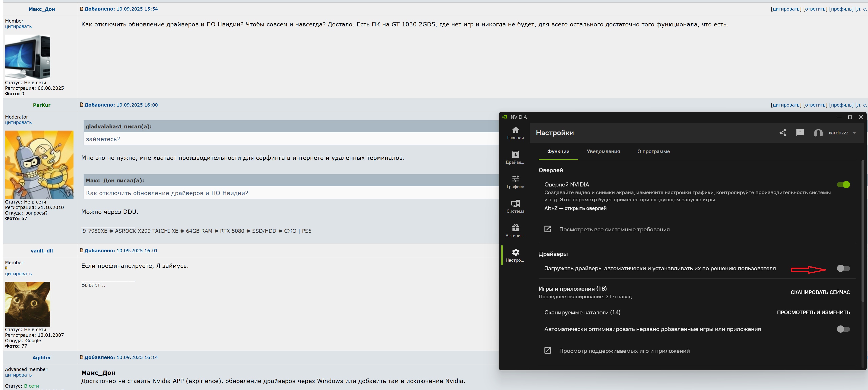Image resolution: width=868 pixels, height=390 pixels.
Task: Click the ПРОСМОТРЕТЬ И ИЗМЕНИТЬ button
Action: click(x=813, y=312)
